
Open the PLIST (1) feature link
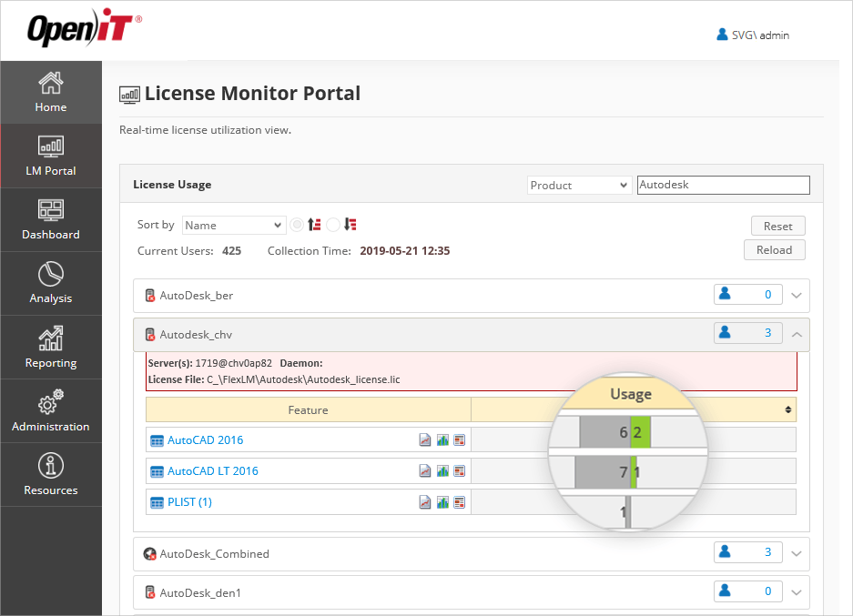[x=189, y=502]
